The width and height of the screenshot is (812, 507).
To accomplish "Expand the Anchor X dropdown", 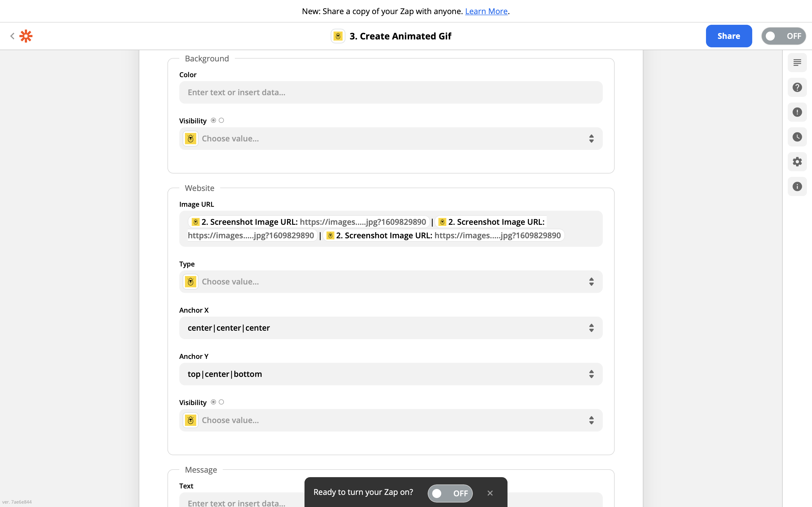I will point(390,328).
